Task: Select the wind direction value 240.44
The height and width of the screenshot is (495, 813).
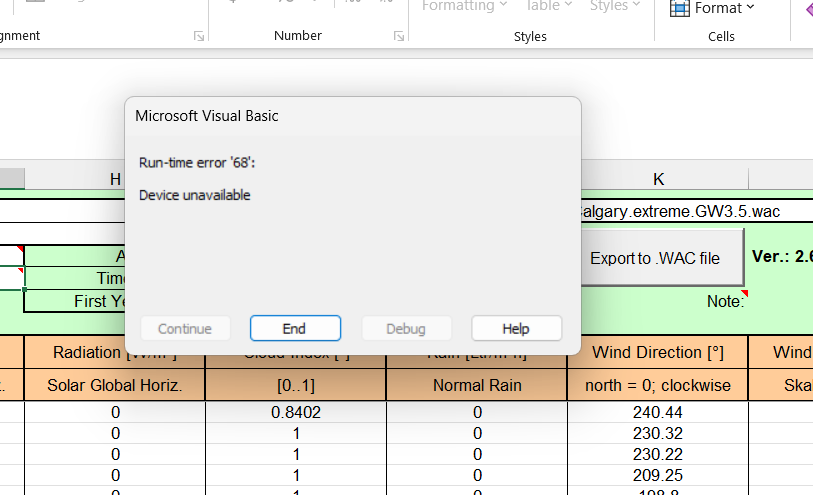Action: tap(657, 412)
